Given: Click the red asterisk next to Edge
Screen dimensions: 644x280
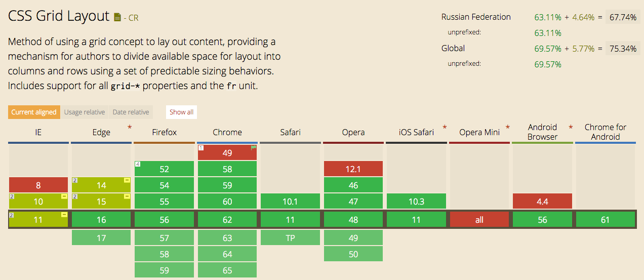Looking at the screenshot, I should point(130,127).
